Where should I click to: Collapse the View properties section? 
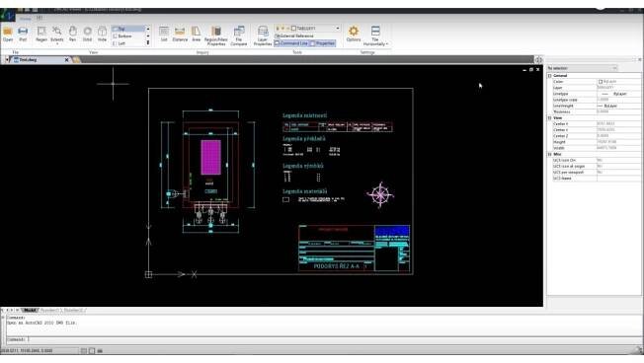click(x=549, y=118)
